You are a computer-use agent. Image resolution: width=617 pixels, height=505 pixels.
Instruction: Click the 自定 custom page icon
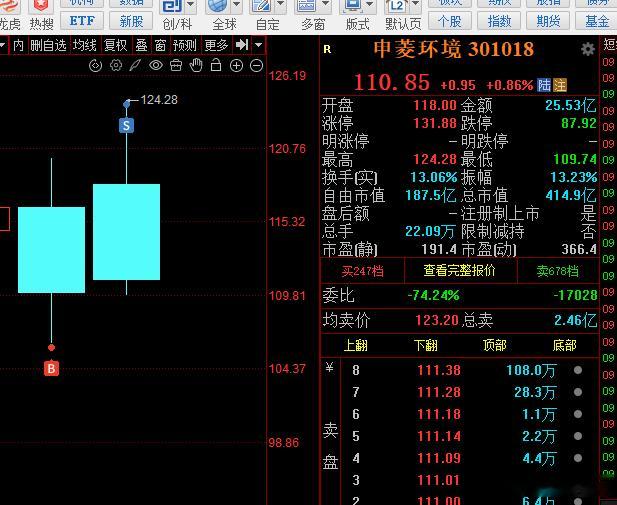click(262, 6)
